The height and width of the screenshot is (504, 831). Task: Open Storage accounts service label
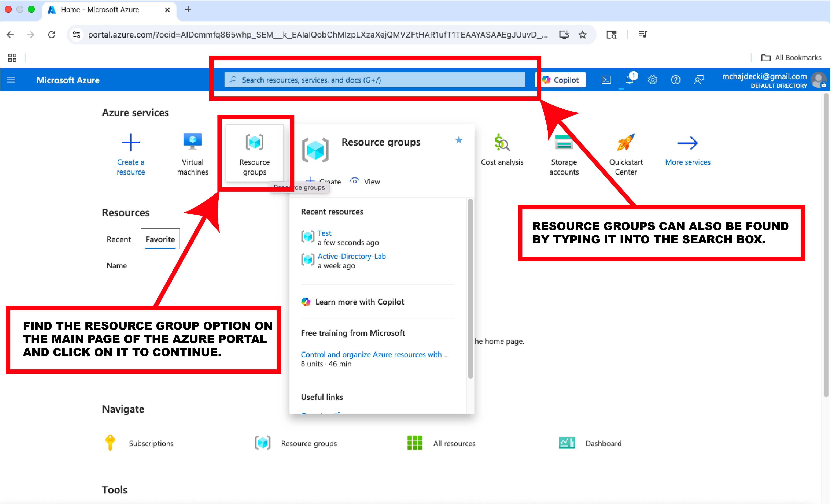[564, 167]
